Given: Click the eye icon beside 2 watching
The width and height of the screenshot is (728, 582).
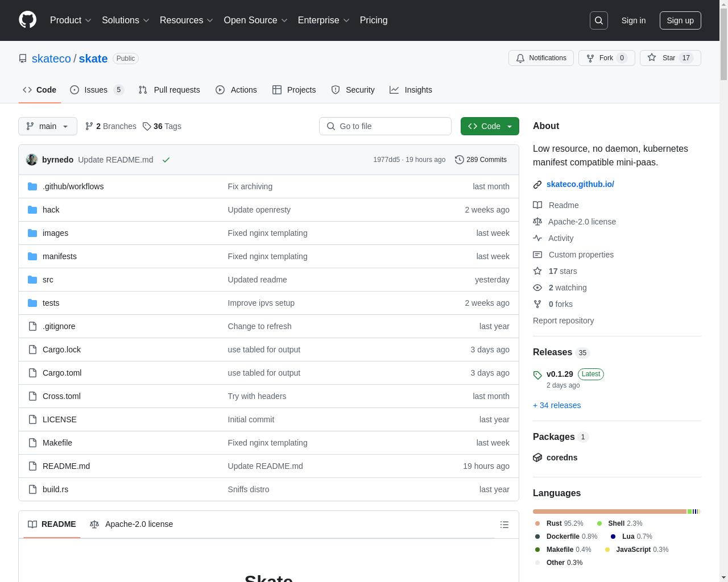Looking at the screenshot, I should coord(537,288).
